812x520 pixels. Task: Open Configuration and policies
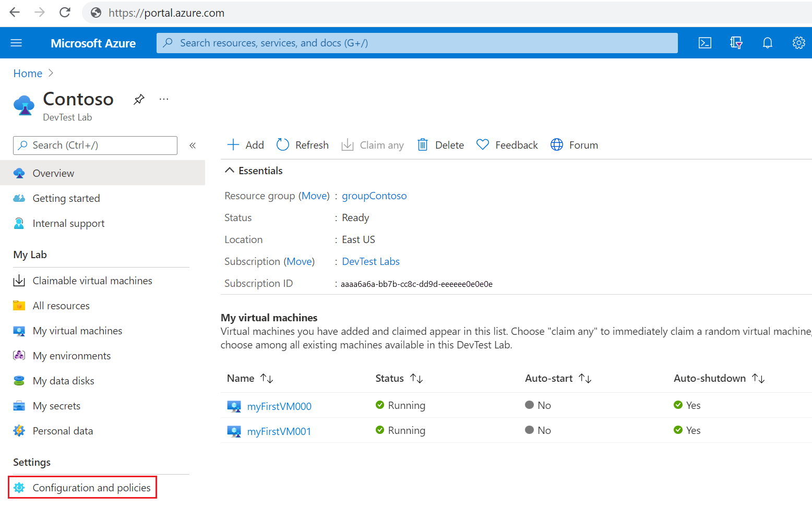82,488
